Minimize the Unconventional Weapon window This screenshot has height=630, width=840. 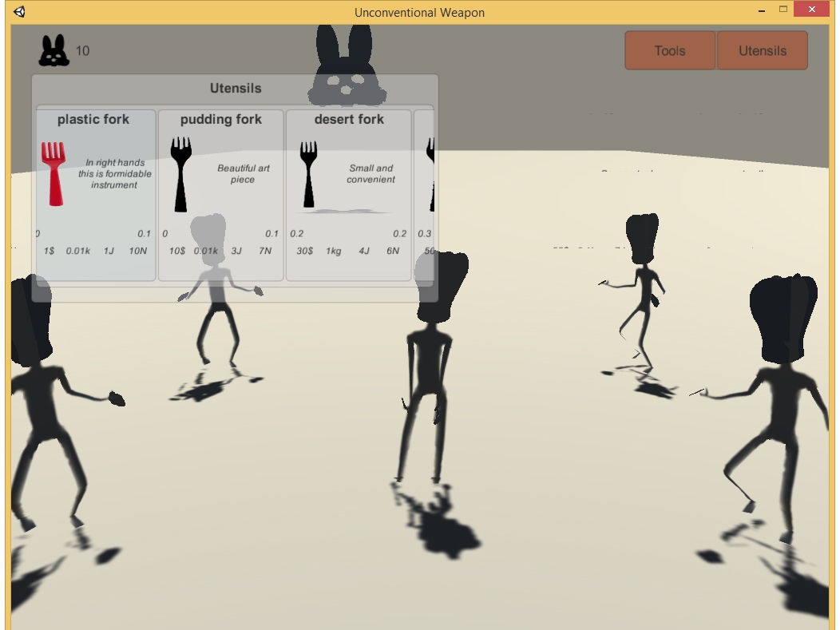pyautogui.click(x=761, y=10)
